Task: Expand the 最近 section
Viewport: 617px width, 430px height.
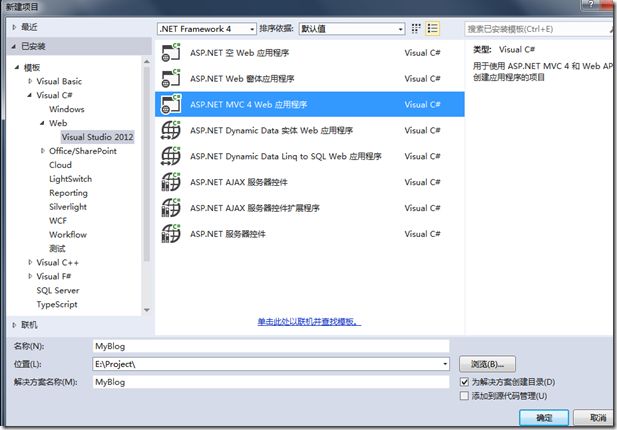Action: tap(14, 27)
